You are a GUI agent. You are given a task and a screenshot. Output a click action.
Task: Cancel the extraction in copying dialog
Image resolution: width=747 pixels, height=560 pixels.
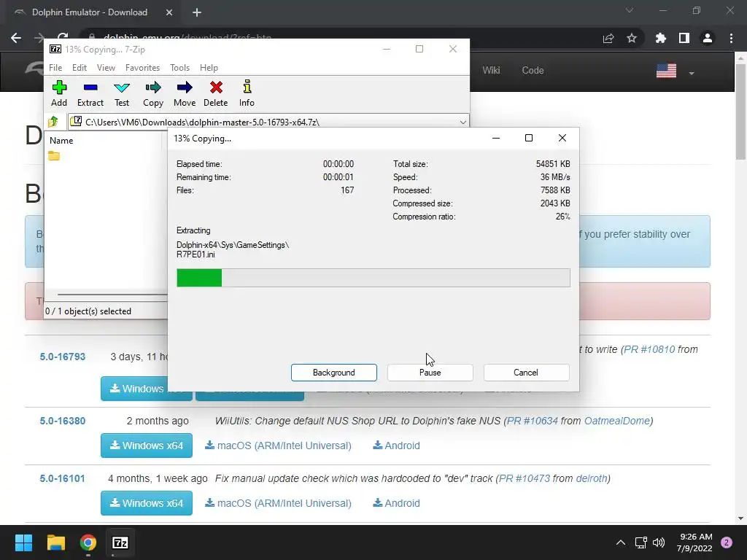coord(526,373)
